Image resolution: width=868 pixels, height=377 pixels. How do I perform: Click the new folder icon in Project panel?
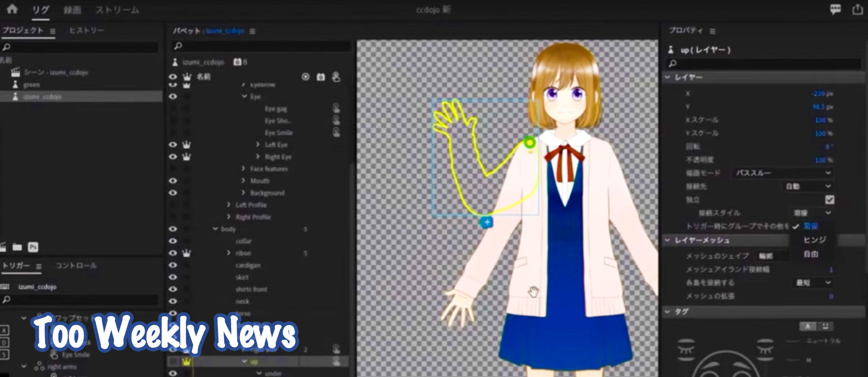[x=17, y=247]
